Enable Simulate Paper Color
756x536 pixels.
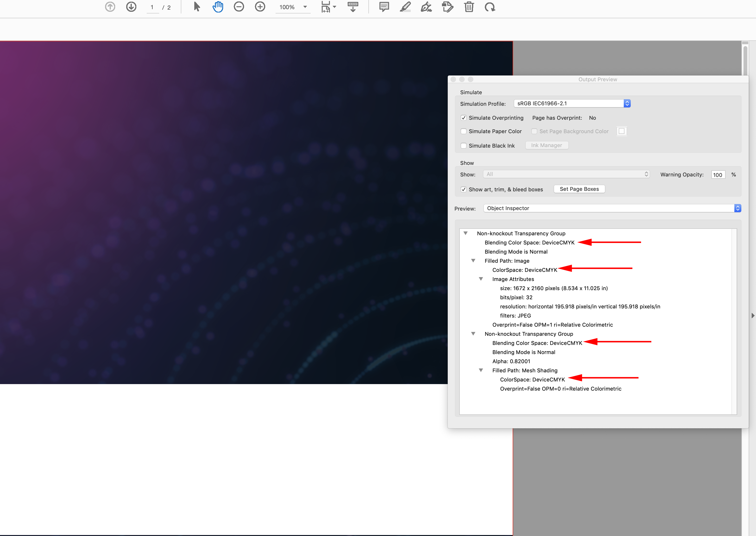coord(464,131)
